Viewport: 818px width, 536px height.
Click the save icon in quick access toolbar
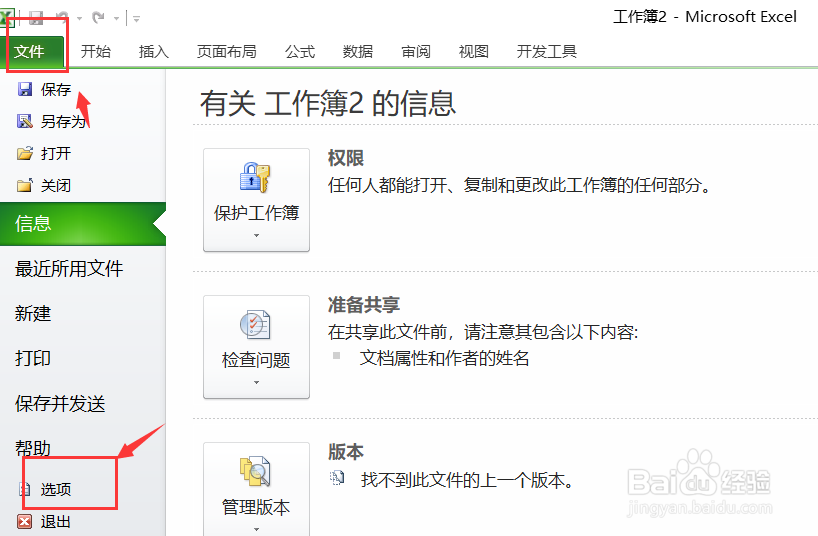pos(36,18)
